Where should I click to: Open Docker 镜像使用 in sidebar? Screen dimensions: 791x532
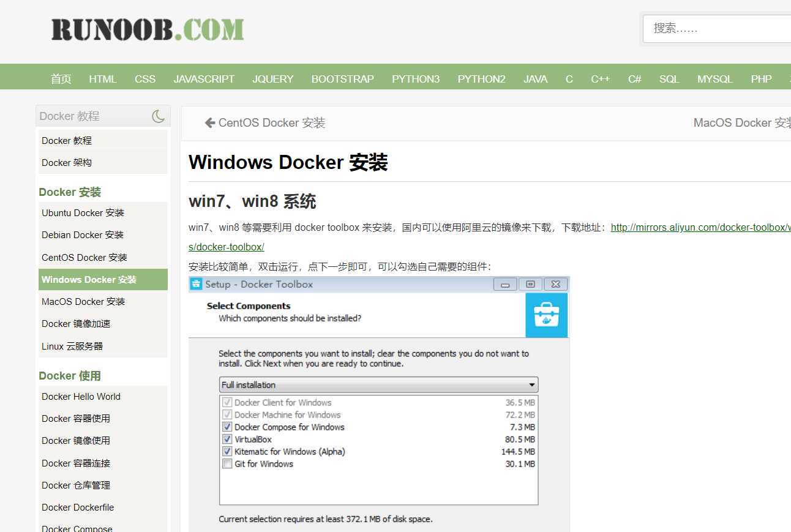click(x=103, y=440)
